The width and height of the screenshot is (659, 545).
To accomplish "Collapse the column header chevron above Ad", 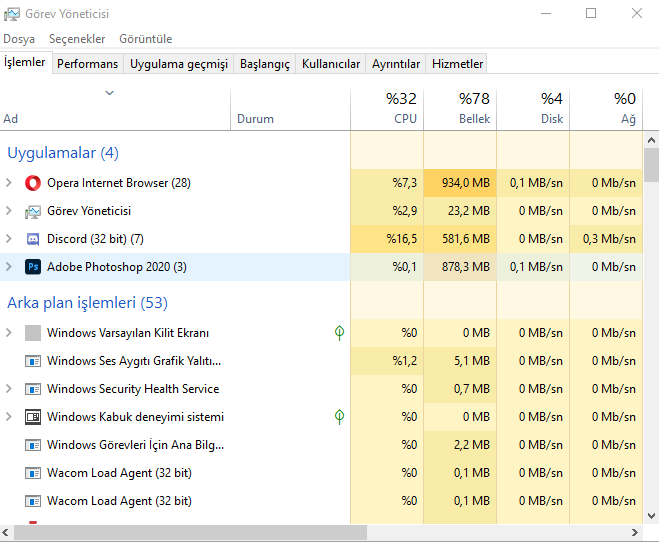I will click(x=110, y=93).
